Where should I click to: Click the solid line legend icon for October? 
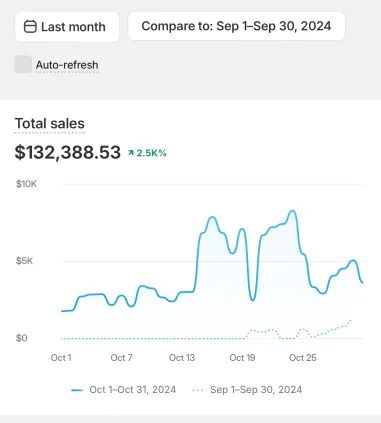pyautogui.click(x=77, y=390)
